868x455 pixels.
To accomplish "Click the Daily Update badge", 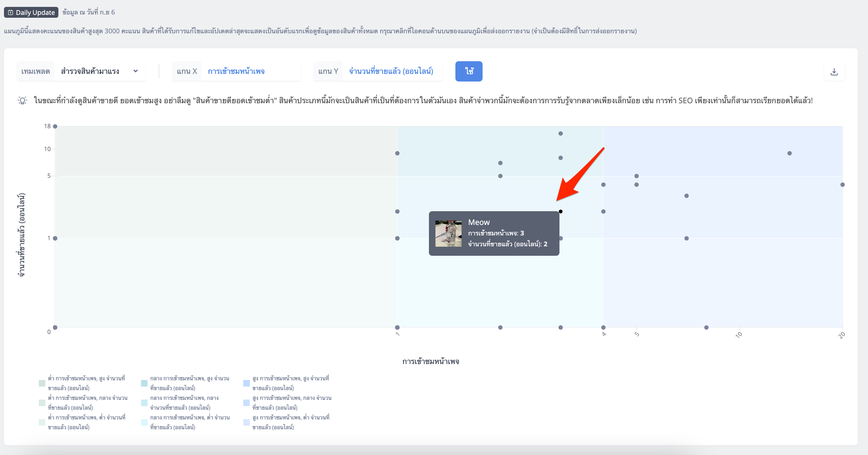I will click(x=31, y=12).
